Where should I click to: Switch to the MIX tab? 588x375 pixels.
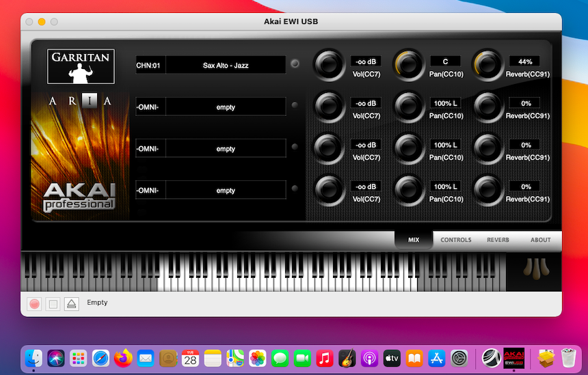tap(414, 240)
